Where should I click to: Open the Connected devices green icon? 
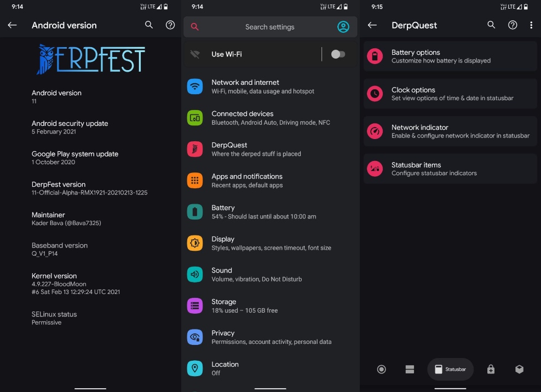[x=195, y=118]
